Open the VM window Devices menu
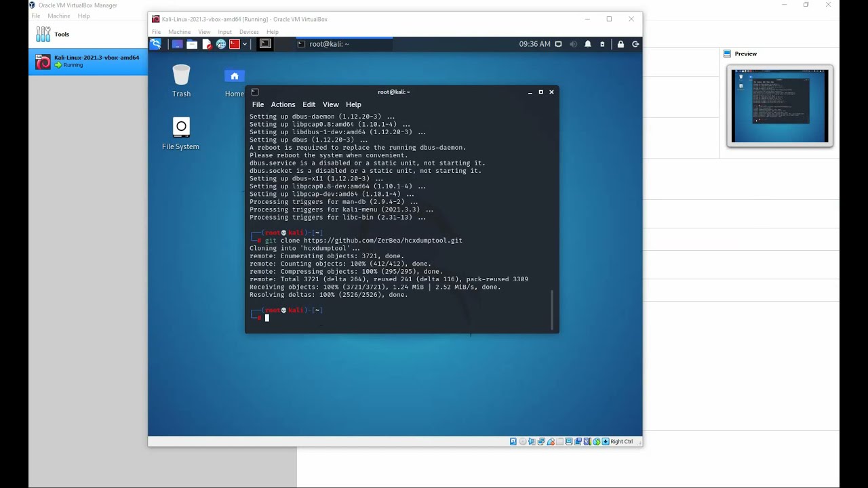This screenshot has height=488, width=868. pyautogui.click(x=249, y=32)
